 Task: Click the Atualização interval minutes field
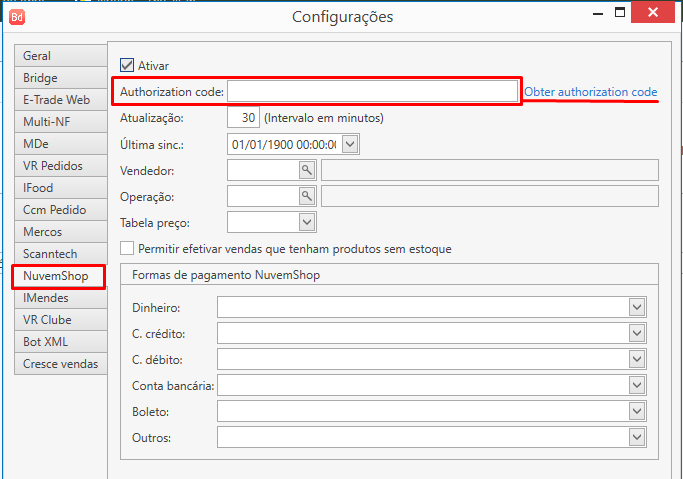point(243,118)
